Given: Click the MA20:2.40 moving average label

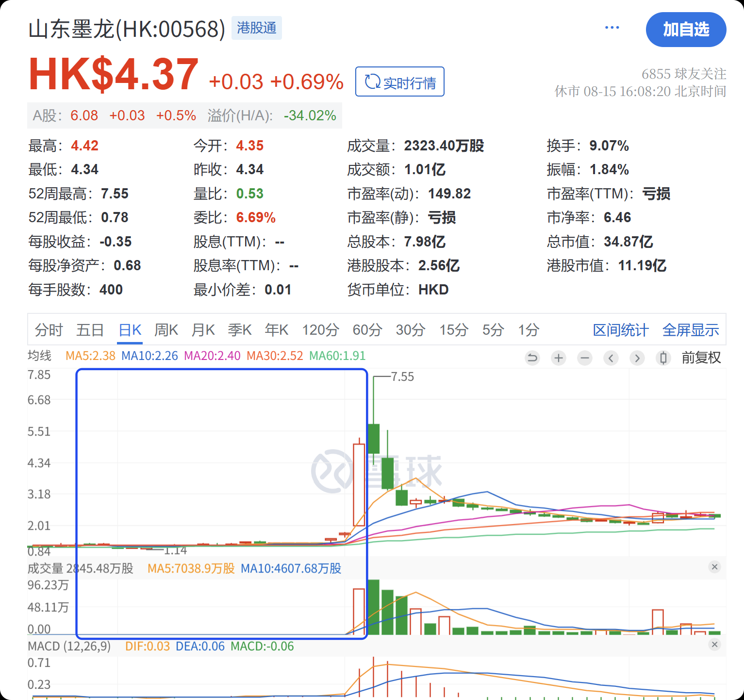Looking at the screenshot, I should [212, 356].
